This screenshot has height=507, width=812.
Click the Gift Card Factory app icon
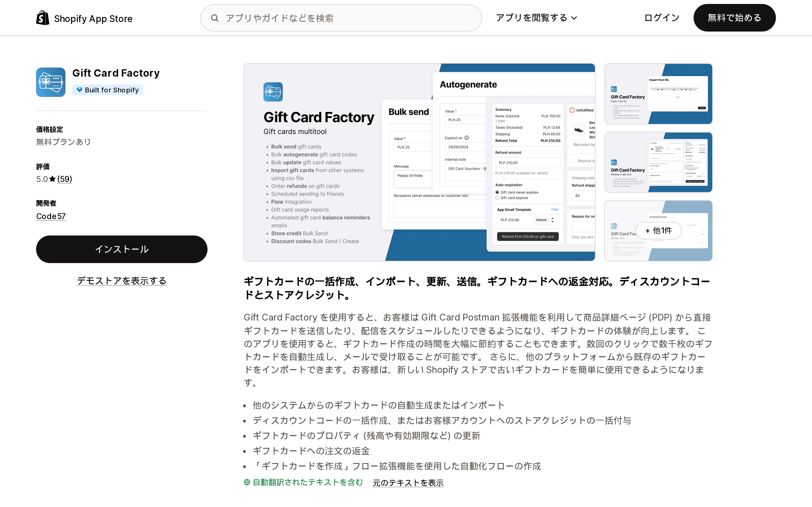[51, 82]
